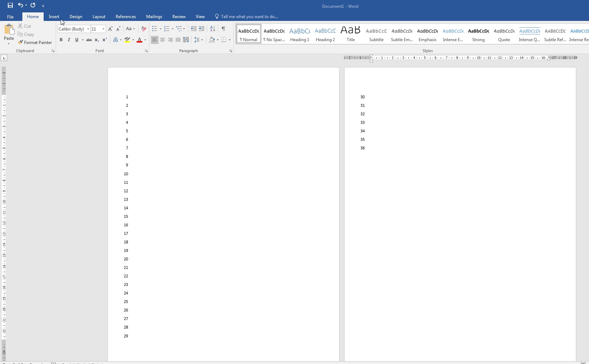Align the text to the right
The image size is (589, 364).
coord(170,40)
